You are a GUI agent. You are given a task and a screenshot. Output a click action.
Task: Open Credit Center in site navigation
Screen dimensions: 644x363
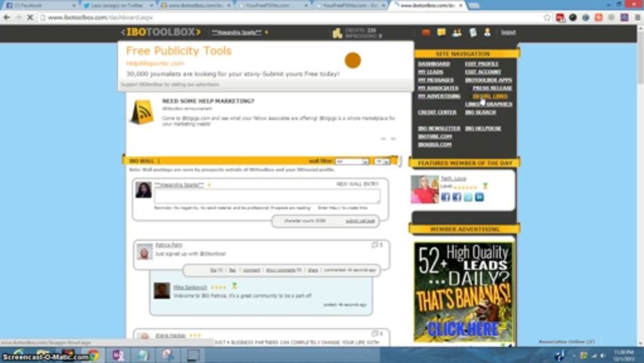[437, 112]
